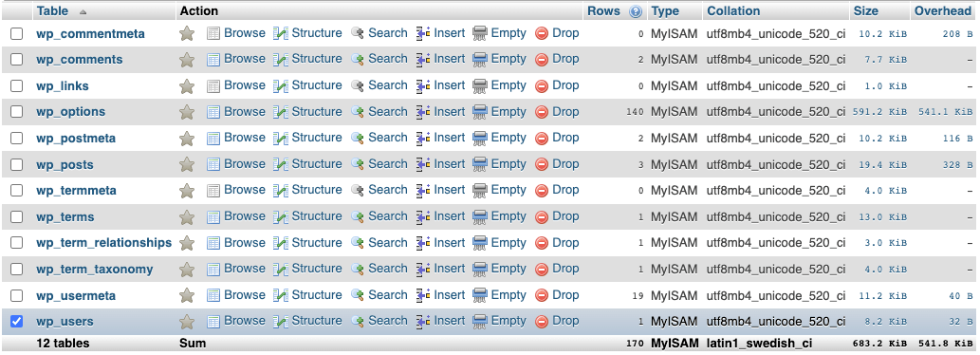Star wp_options as a favorite table
Viewport: 980px width, 355px height.
pyautogui.click(x=187, y=113)
